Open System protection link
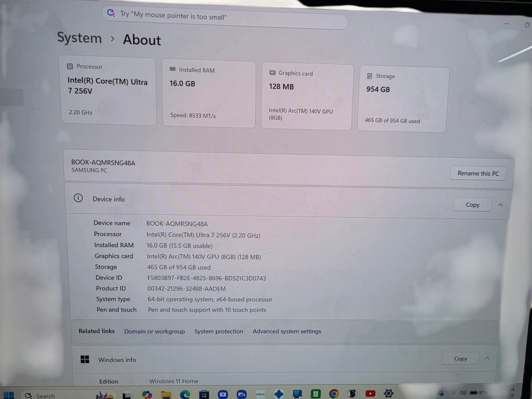Viewport: 532px width, 399px height. [219, 331]
